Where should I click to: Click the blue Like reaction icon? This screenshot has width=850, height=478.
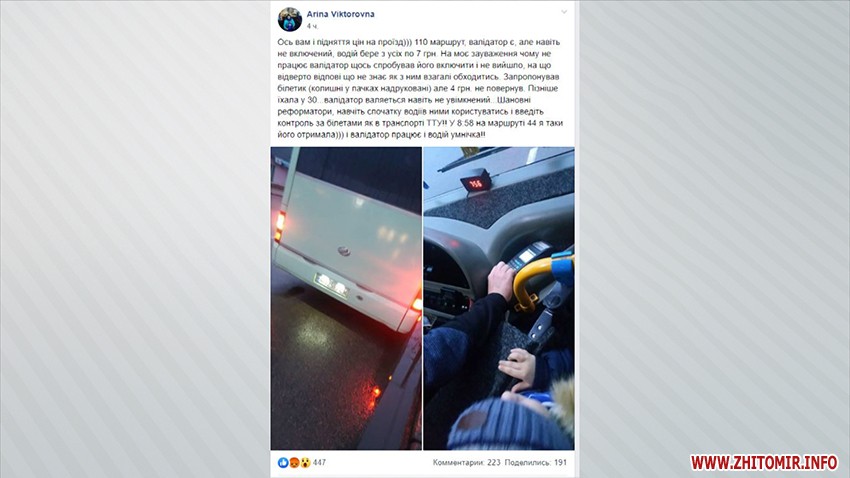pos(283,463)
